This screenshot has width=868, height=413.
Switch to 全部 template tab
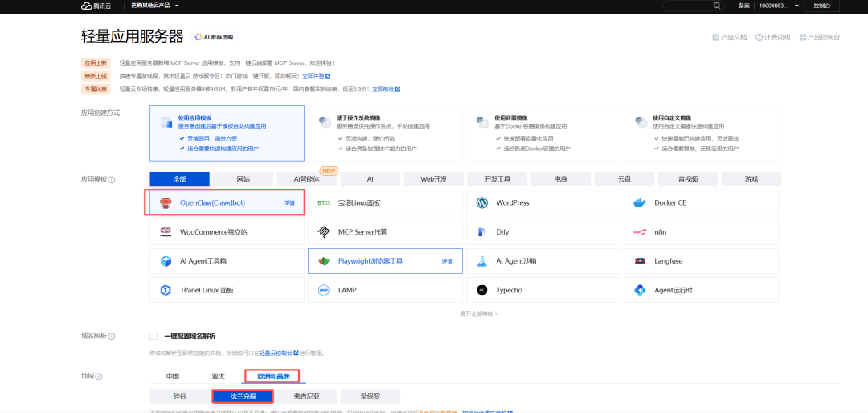pos(180,179)
